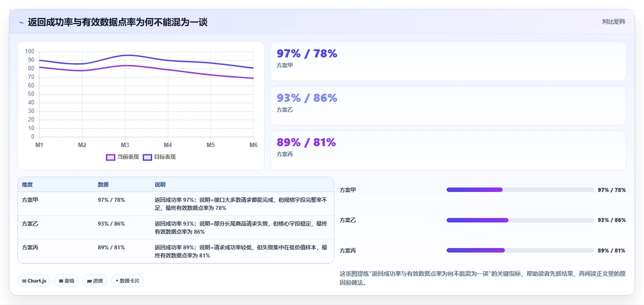The image size is (644, 305).
Task: Select the 方案甲 cell in the table
Action: [30, 200]
